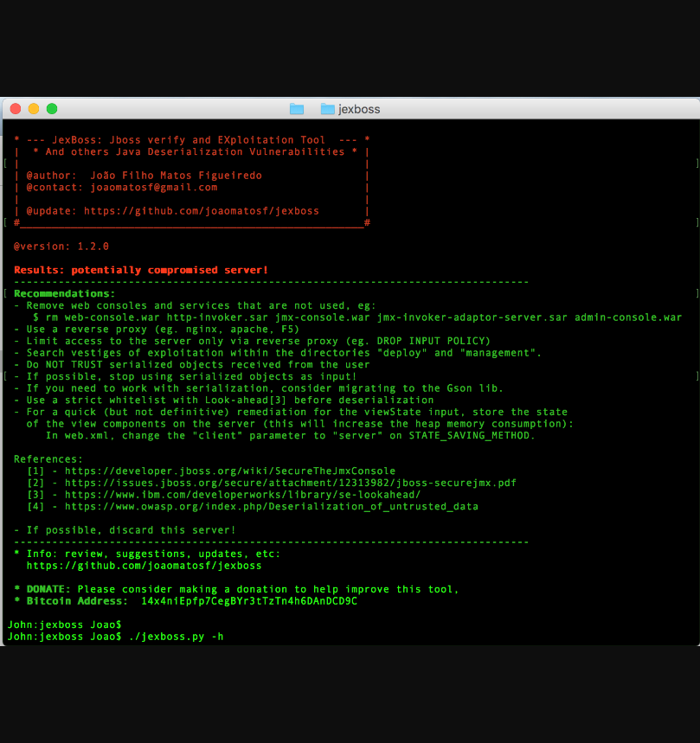The width and height of the screenshot is (700, 743).
Task: Click "Use a strict whitelist with Look-ahead[3]" line
Action: pos(224,400)
